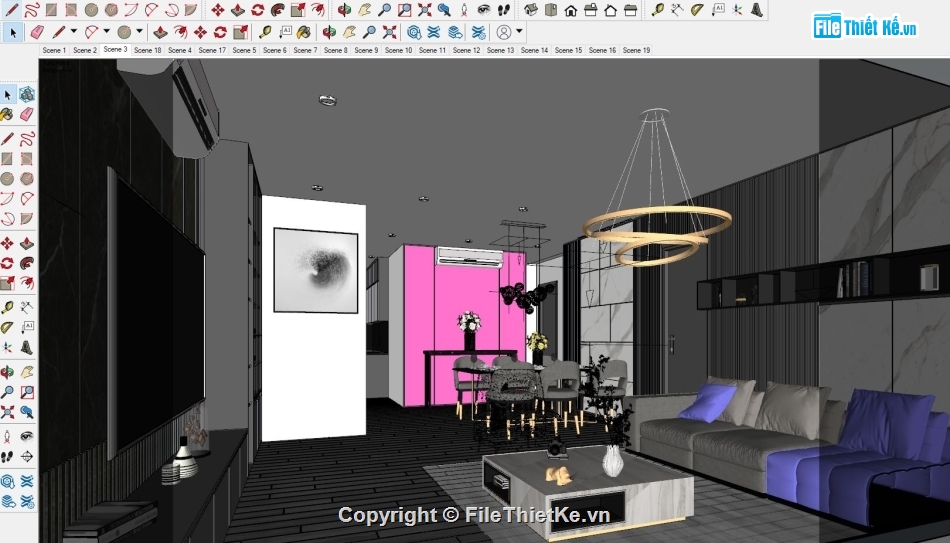Choose the Section Plane tool in left toolbar
Viewport: 950px width, 543px height.
tap(27, 456)
